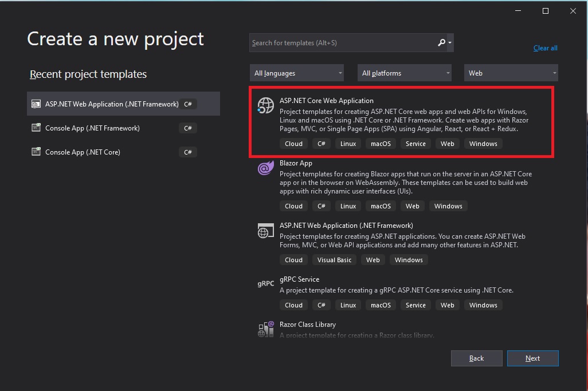
Task: Click the Clear all link
Action: (545, 48)
